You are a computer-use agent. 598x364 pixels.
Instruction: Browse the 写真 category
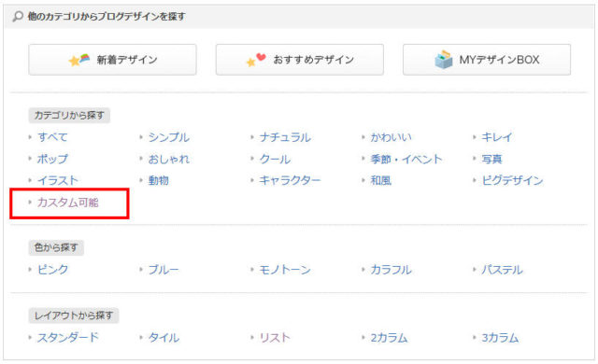pos(491,159)
